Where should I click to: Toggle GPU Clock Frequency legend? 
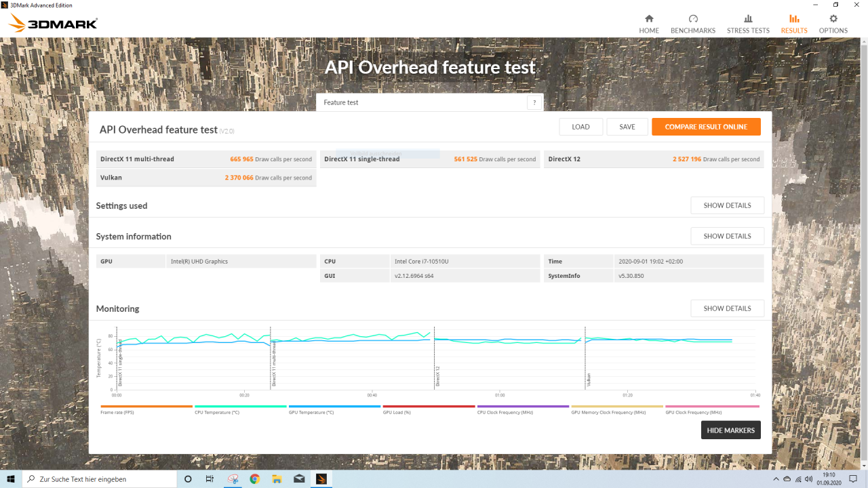click(712, 409)
